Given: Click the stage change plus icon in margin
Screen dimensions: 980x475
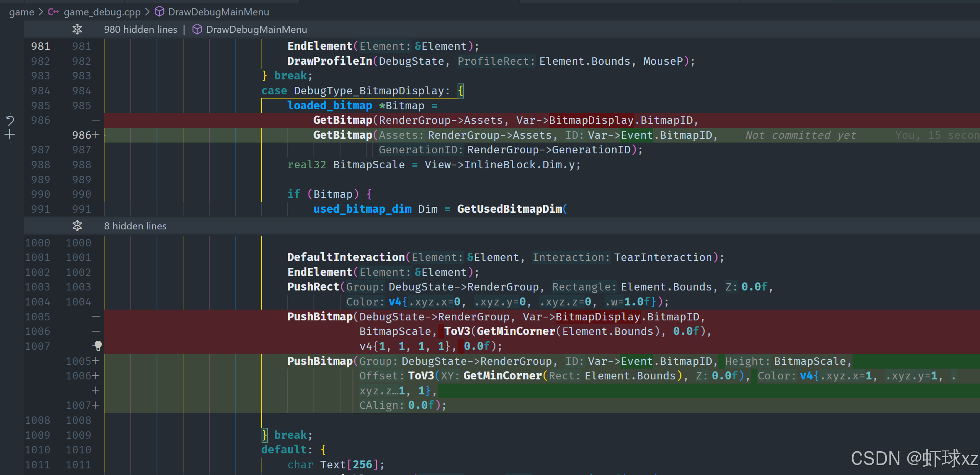Looking at the screenshot, I should click(x=10, y=135).
